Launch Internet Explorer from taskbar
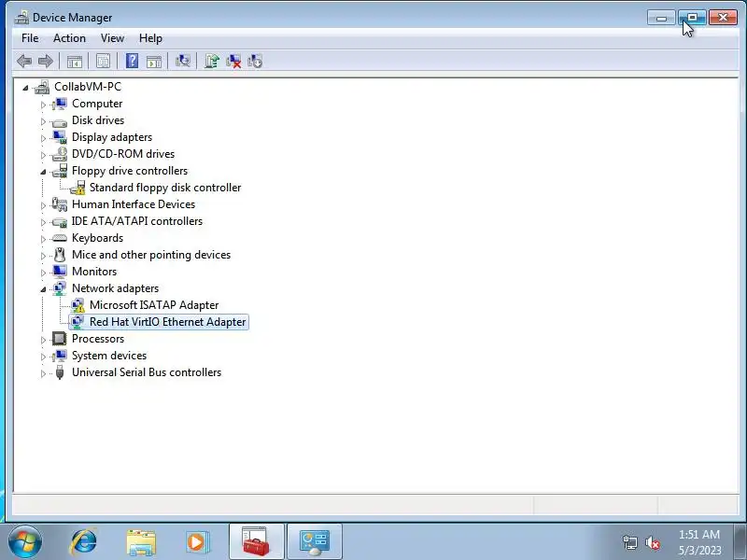Screen dimensions: 747x560 84,542
